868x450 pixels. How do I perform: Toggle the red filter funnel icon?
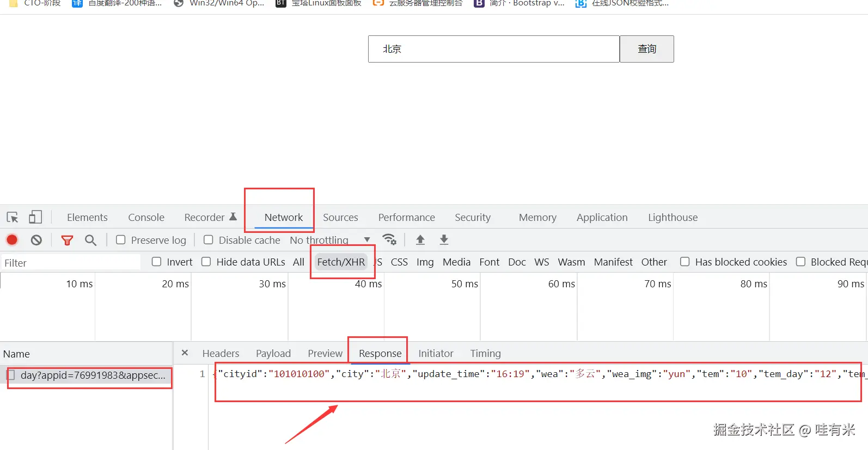click(67, 240)
